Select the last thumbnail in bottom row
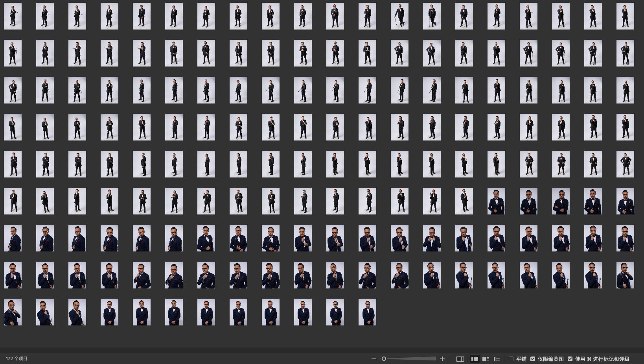Image resolution: width=644 pixels, height=364 pixels. click(x=367, y=312)
